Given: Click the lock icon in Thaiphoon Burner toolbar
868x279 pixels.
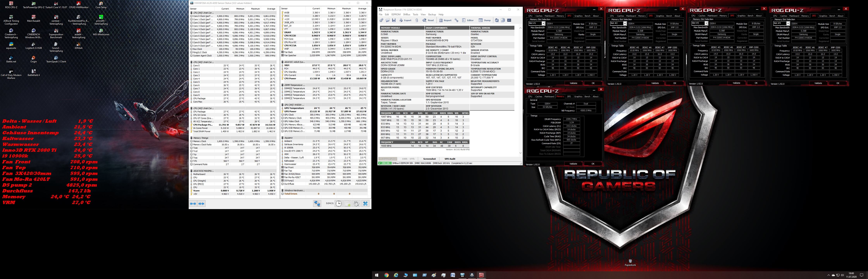Looking at the screenshot, I should (x=417, y=20).
